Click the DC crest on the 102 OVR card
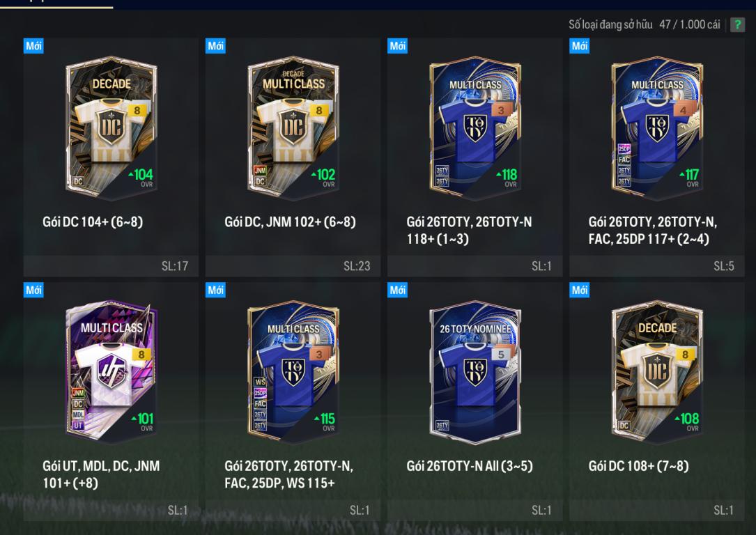 (293, 127)
